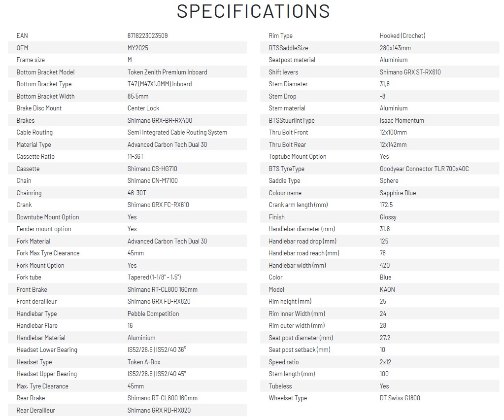The height and width of the screenshot is (420, 504).
Task: Click the Token A-Box headset value
Action: [144, 362]
